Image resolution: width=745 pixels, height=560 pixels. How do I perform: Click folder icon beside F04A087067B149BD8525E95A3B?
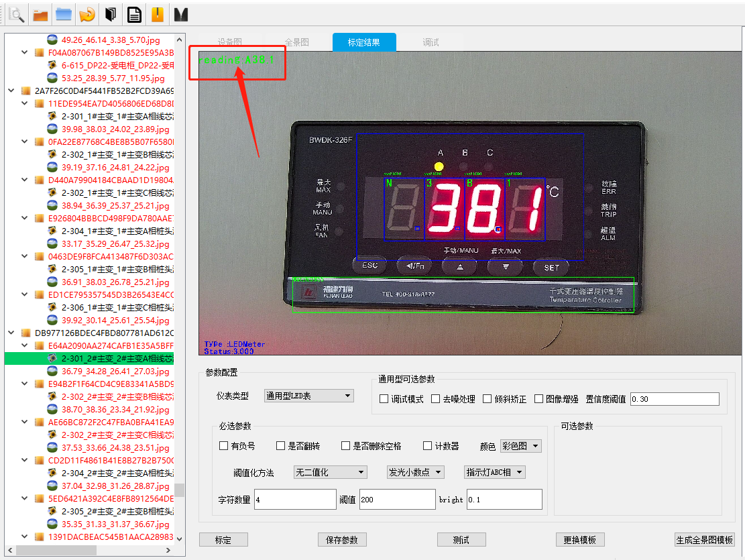pyautogui.click(x=40, y=52)
